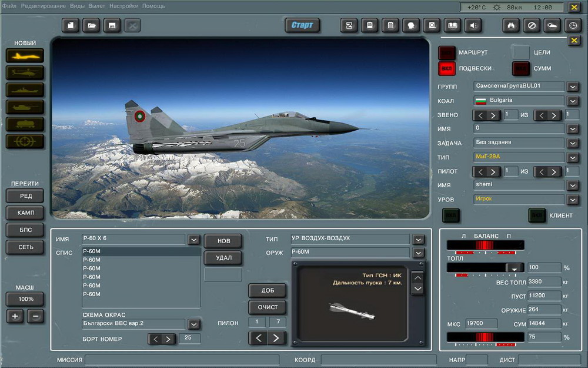Image resolution: width=588 pixels, height=368 pixels.
Task: Select the new helicopter unit icon
Action: point(25,72)
